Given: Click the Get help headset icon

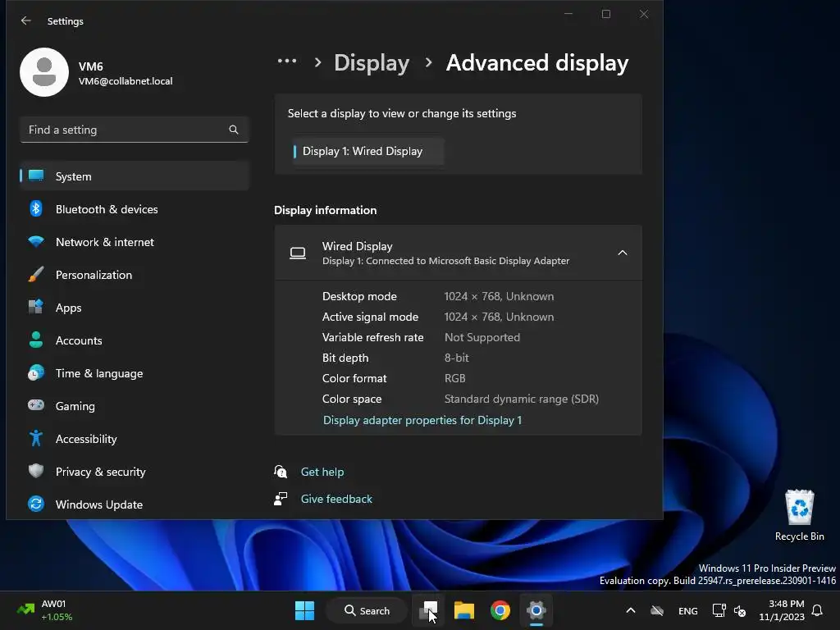Looking at the screenshot, I should pyautogui.click(x=281, y=472).
